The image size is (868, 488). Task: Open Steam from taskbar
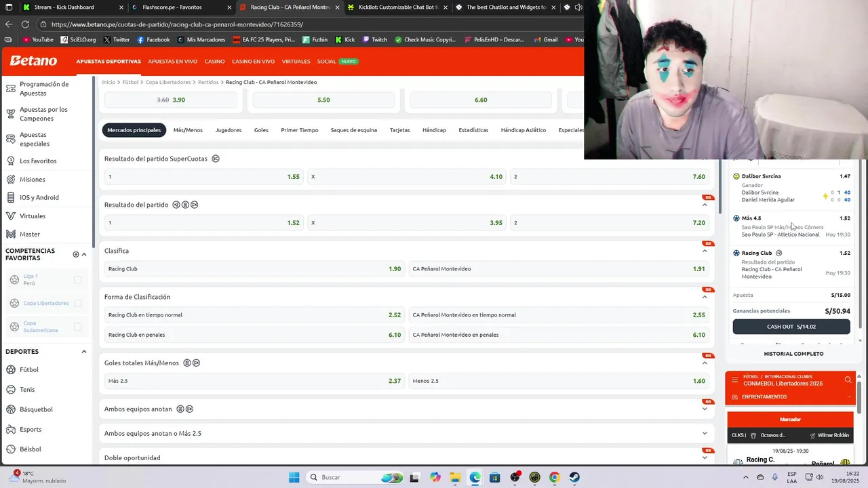pos(574,477)
